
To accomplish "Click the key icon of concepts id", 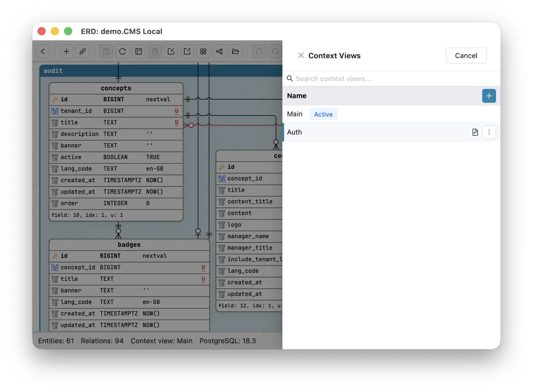I will point(55,100).
